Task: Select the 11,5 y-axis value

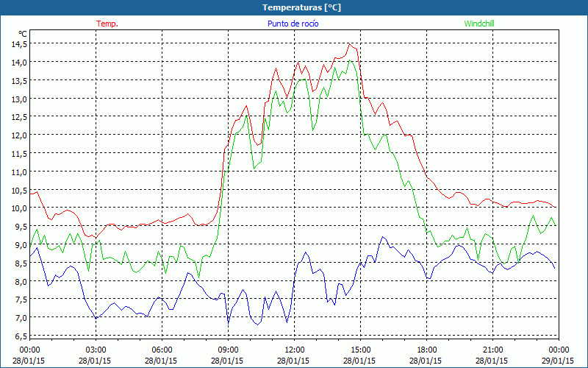Action: click(21, 154)
